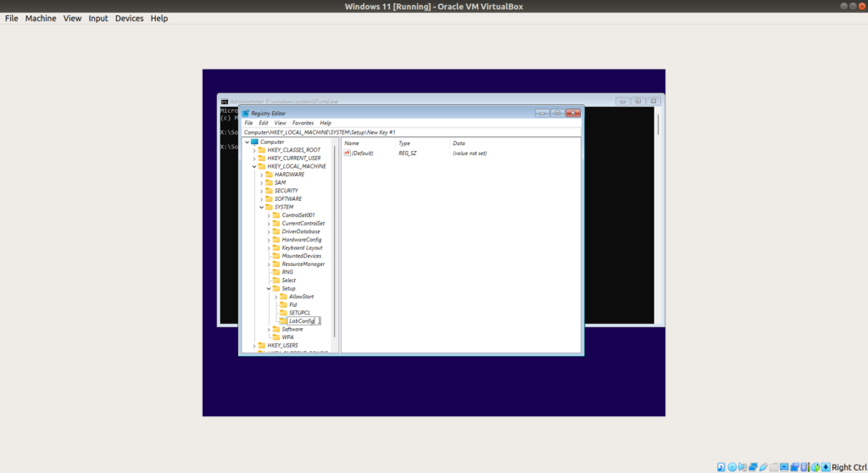The width and height of the screenshot is (868, 473).
Task: Expand the SOFTWARE key under HKEY_LOCAL_MACHINE
Action: tap(261, 199)
